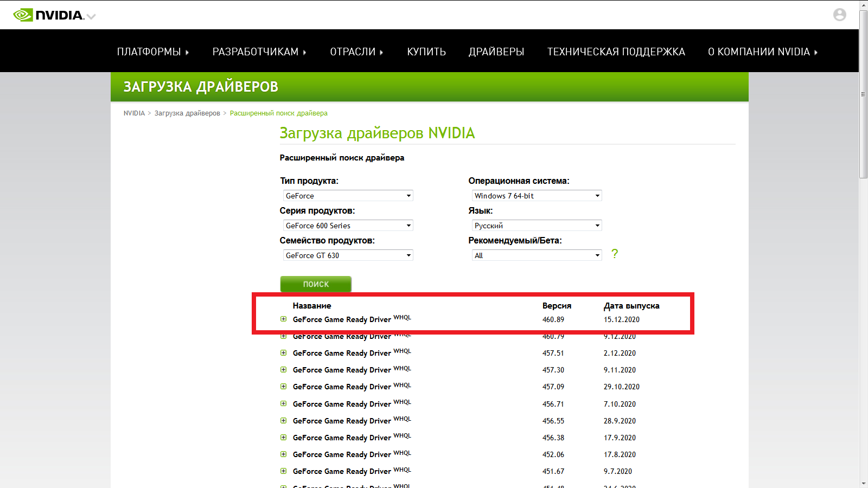Select the release date 29.10.2020

(x=622, y=387)
